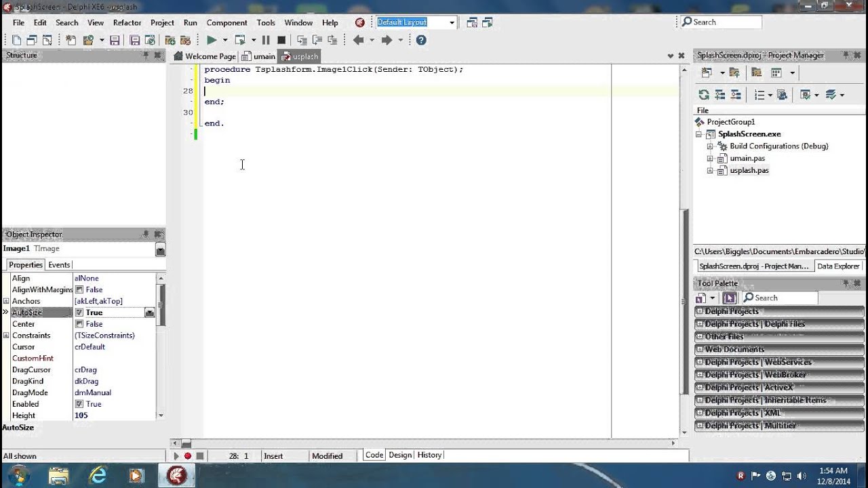Click the Pause toolbar icon

pos(266,40)
